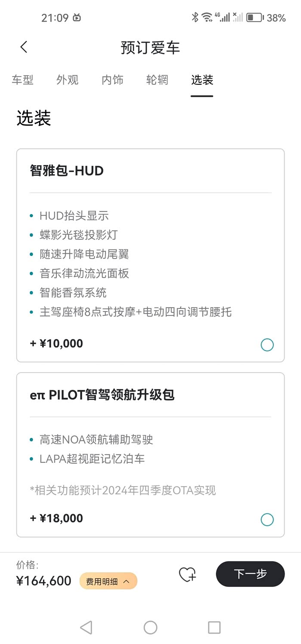Tap the ¥164,600 total price

click(x=44, y=581)
